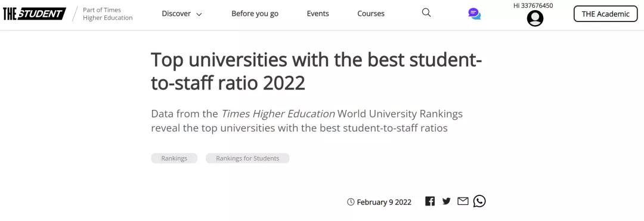Share article on Facebook
Image resolution: width=644 pixels, height=221 pixels.
pyautogui.click(x=429, y=201)
